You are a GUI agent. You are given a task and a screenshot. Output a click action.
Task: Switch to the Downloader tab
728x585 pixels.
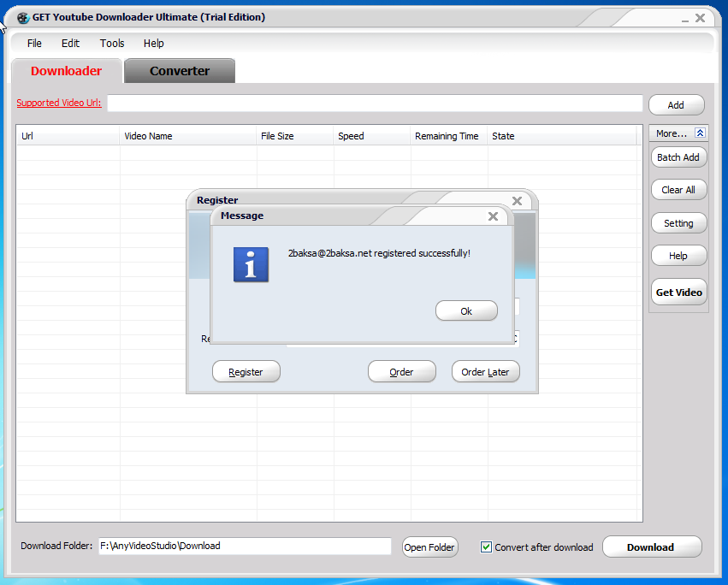(67, 71)
